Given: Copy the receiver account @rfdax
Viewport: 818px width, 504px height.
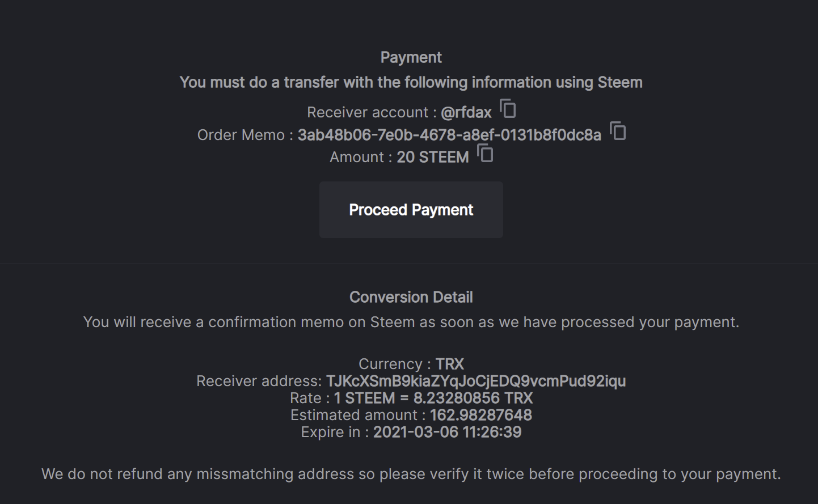Looking at the screenshot, I should 508,108.
